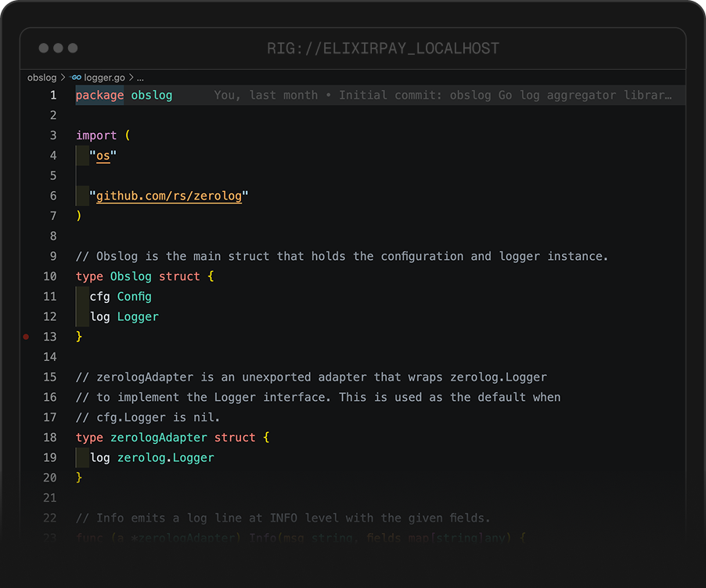Click the "zerologAdapter" type name on line 18

click(158, 438)
